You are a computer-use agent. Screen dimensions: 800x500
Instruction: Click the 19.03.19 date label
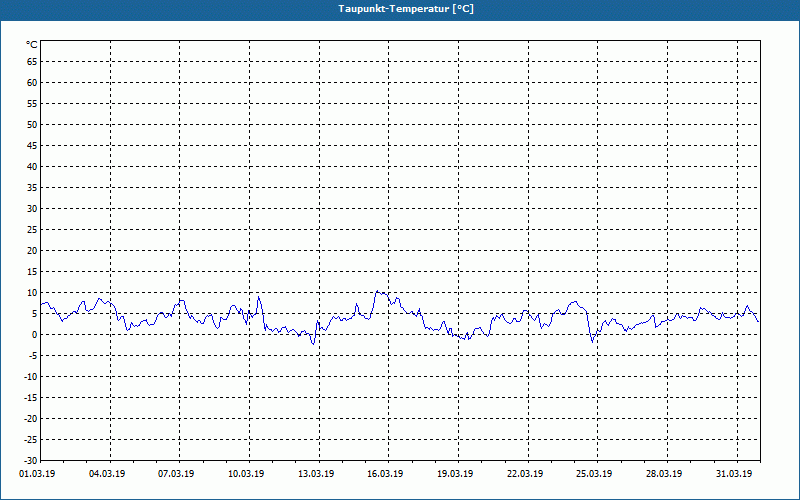456,473
